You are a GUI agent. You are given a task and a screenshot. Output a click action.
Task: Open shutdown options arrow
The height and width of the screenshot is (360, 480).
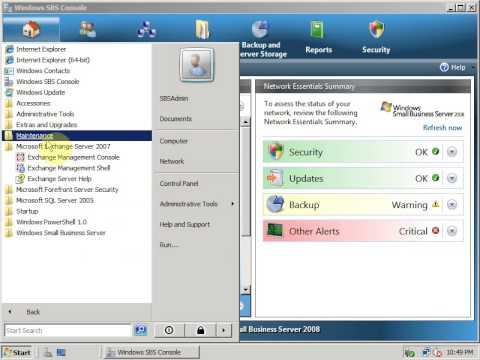pos(224,330)
